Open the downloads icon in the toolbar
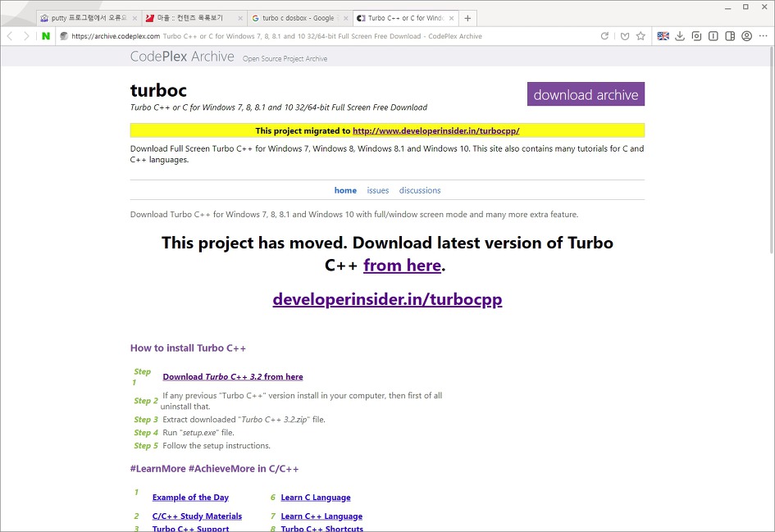 [x=680, y=36]
